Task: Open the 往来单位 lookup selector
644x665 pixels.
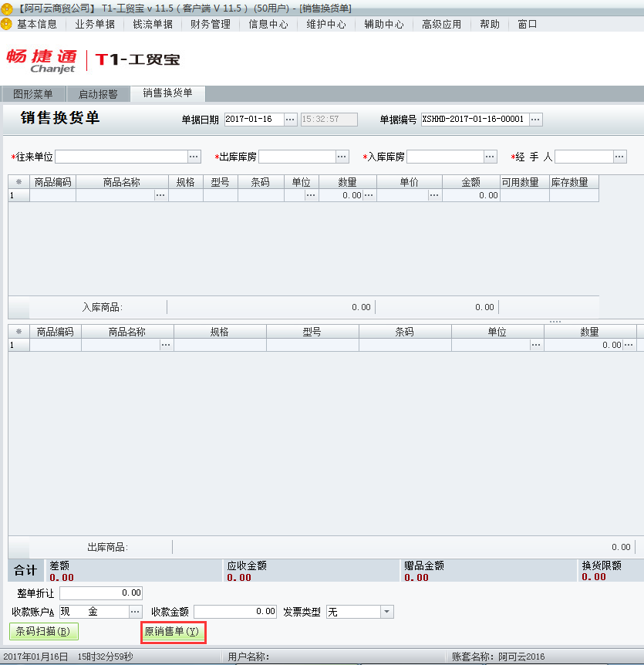Action: click(194, 156)
